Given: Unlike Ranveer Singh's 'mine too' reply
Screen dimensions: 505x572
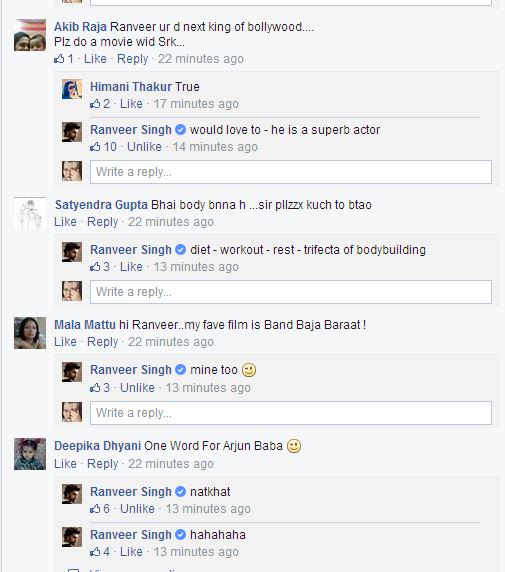Looking at the screenshot, I should click(x=138, y=387).
